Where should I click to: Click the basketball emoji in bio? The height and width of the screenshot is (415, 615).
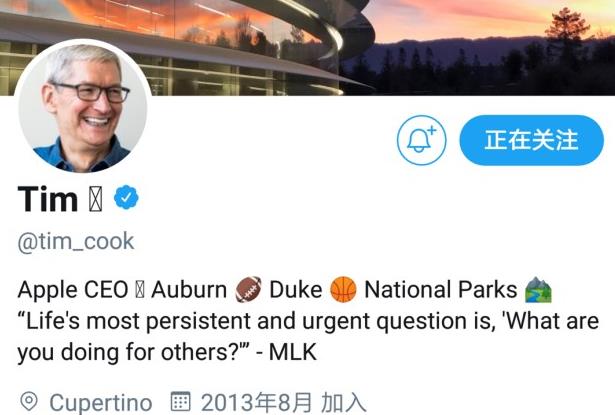pyautogui.click(x=343, y=290)
